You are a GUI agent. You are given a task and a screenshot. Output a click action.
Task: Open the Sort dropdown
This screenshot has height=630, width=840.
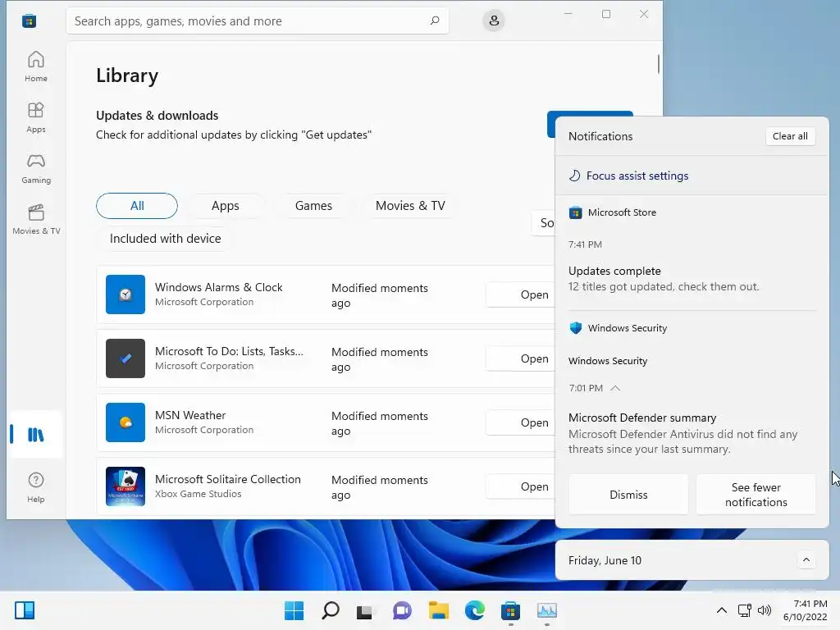pyautogui.click(x=543, y=223)
